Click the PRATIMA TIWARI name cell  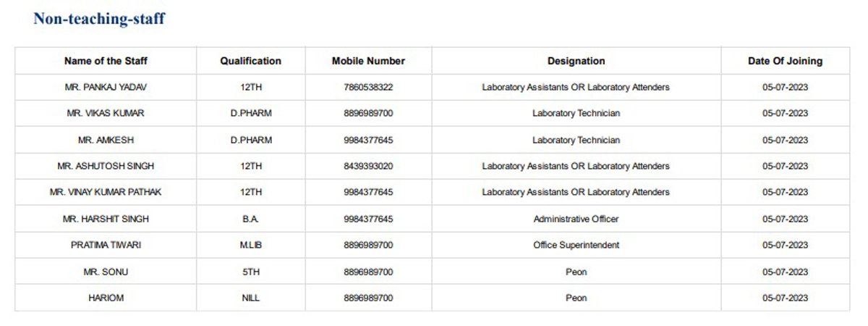point(106,245)
